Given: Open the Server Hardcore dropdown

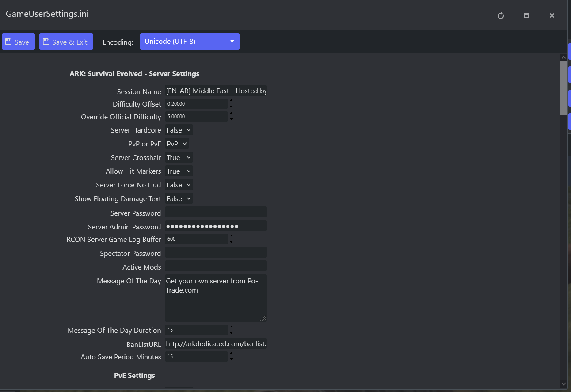Looking at the screenshot, I should coord(179,130).
